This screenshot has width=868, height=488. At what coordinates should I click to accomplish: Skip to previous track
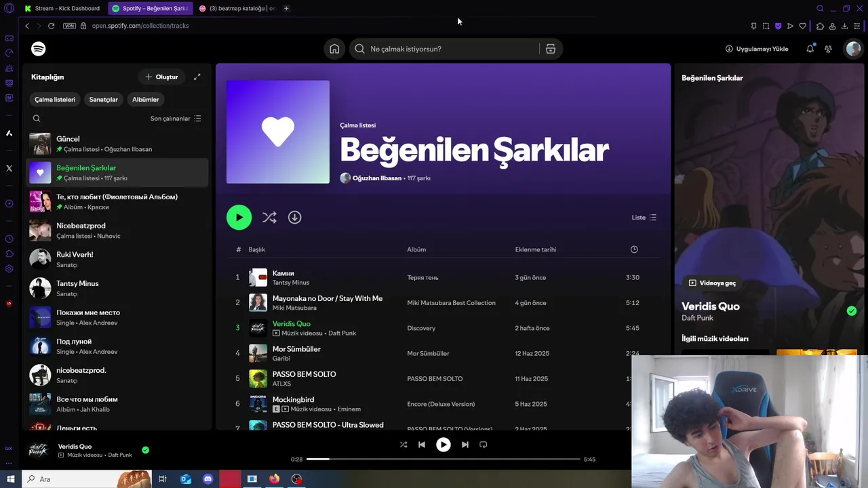(422, 445)
